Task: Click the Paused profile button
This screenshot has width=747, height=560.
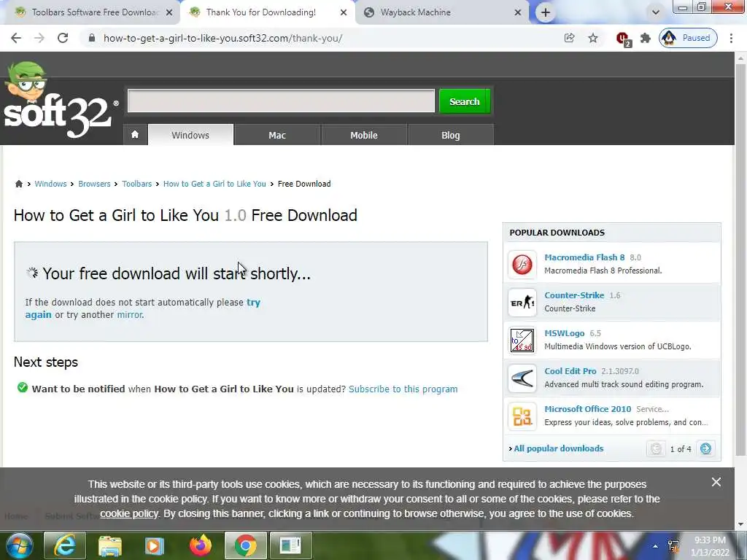Action: tap(688, 38)
